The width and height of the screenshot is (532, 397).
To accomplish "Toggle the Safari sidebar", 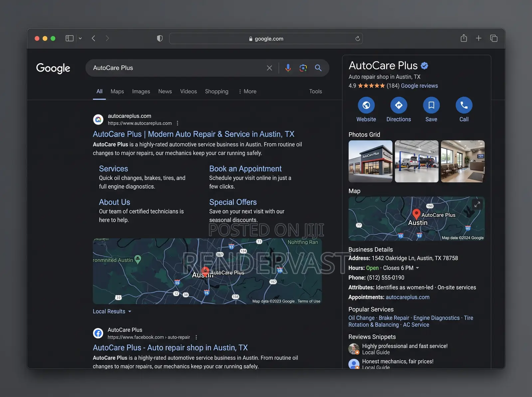I will click(x=70, y=38).
